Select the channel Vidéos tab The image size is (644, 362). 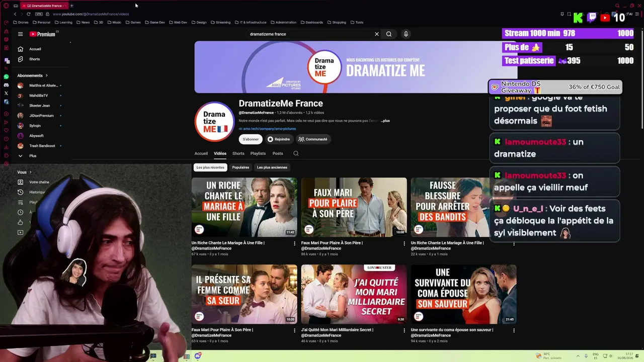[220, 153]
